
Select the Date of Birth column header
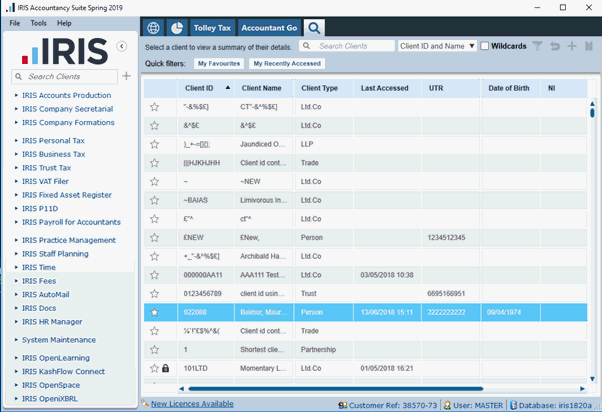511,88
